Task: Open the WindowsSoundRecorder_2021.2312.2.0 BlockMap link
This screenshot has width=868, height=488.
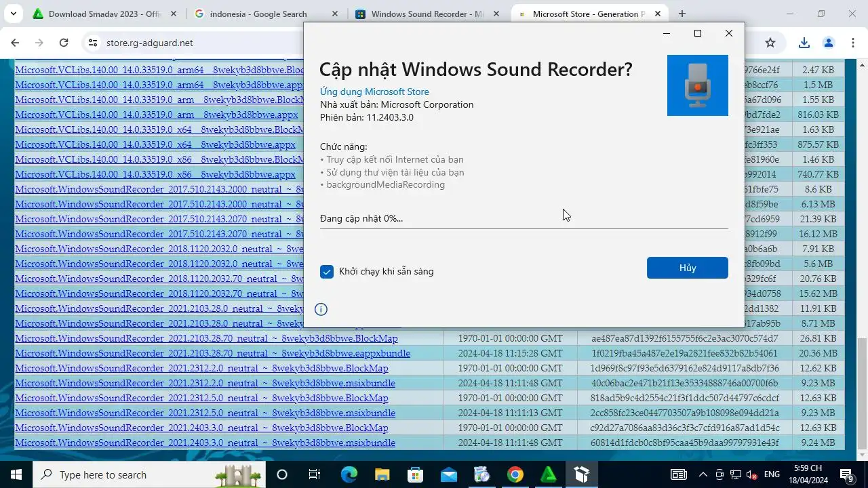Action: [201, 368]
